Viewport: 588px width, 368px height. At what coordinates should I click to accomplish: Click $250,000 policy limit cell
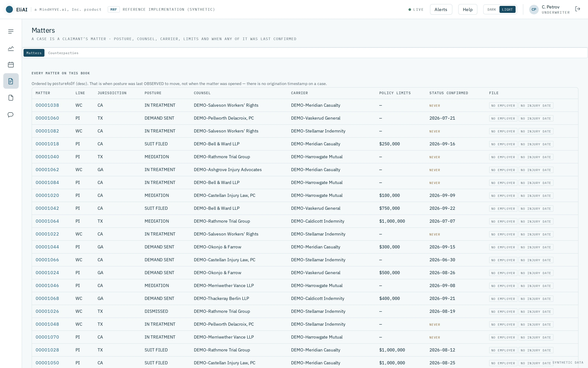(390, 144)
